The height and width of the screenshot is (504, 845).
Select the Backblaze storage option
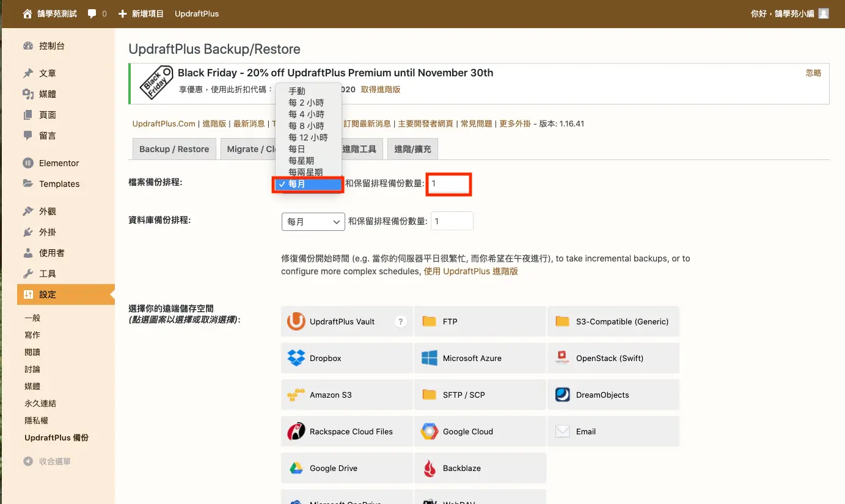click(x=480, y=468)
